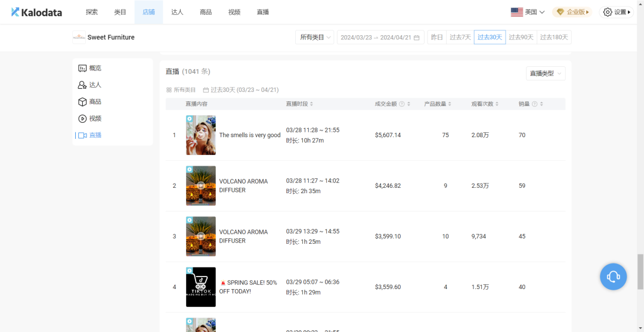
Task: Open the 视频 top navigation tab
Action: (x=234, y=13)
